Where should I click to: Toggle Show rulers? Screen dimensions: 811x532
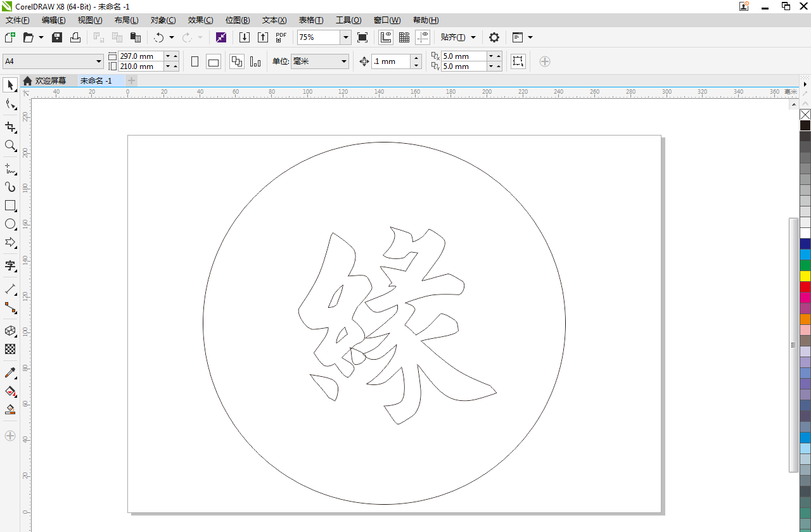coord(386,37)
